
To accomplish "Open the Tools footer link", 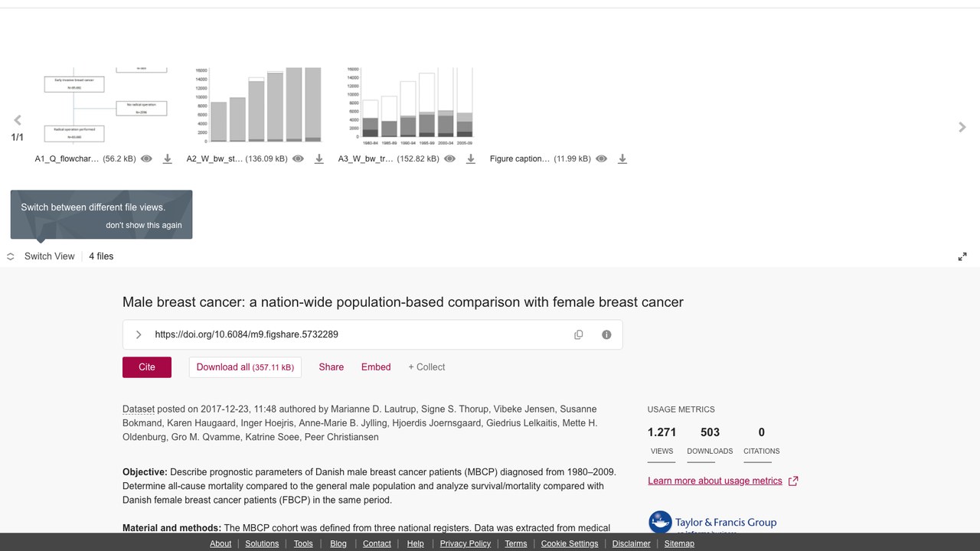I will pos(303,543).
